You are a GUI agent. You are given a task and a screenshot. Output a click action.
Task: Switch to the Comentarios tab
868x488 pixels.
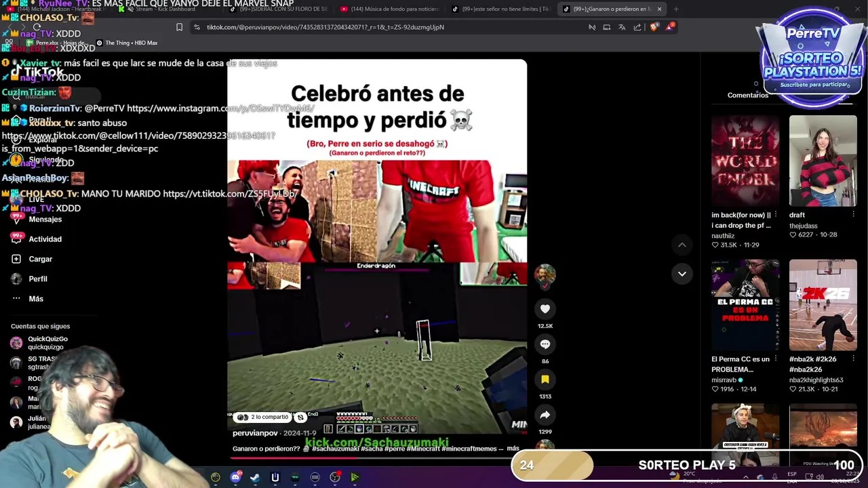[748, 96]
